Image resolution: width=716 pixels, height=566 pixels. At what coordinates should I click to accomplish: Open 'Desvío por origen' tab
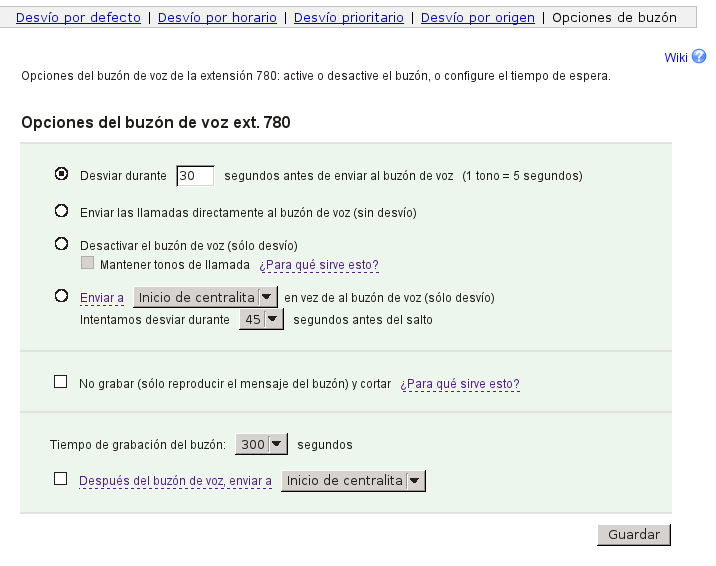tap(478, 18)
